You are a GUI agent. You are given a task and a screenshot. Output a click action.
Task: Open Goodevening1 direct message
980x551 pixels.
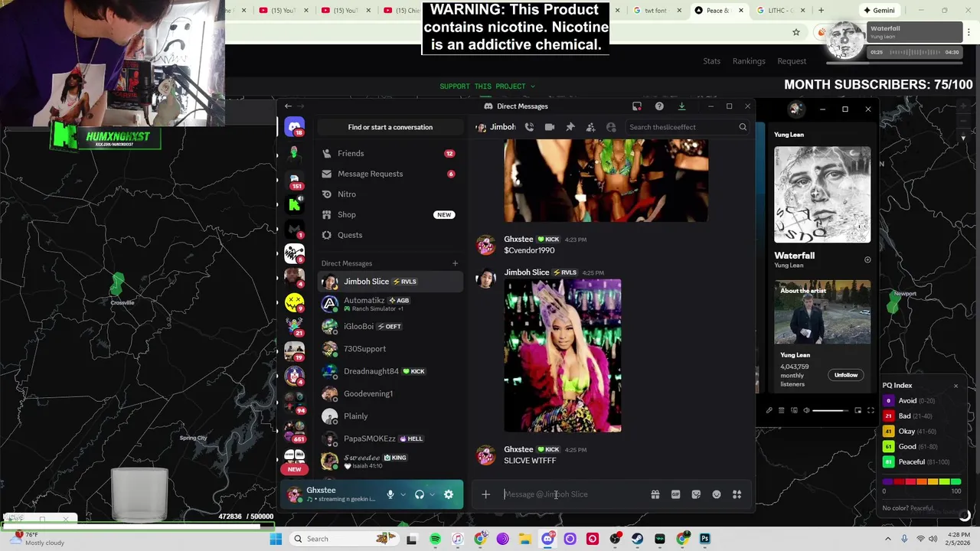pyautogui.click(x=390, y=393)
